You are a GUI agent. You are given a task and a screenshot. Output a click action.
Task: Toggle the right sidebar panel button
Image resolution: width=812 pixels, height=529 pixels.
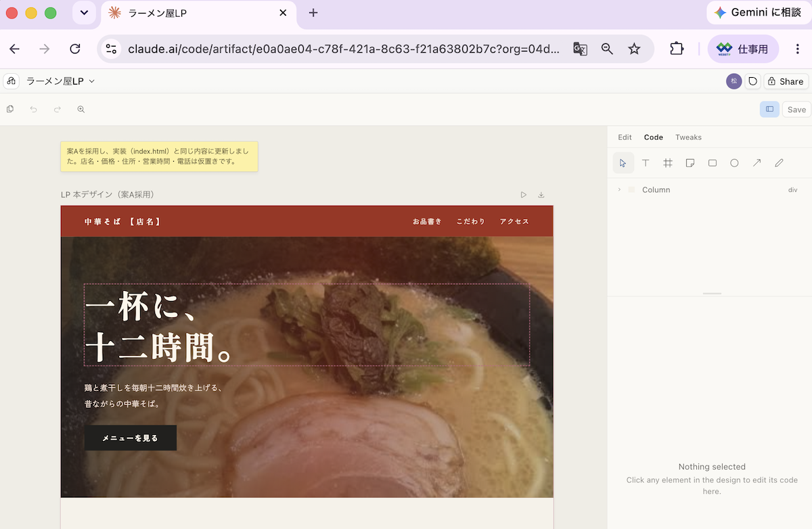click(x=769, y=109)
